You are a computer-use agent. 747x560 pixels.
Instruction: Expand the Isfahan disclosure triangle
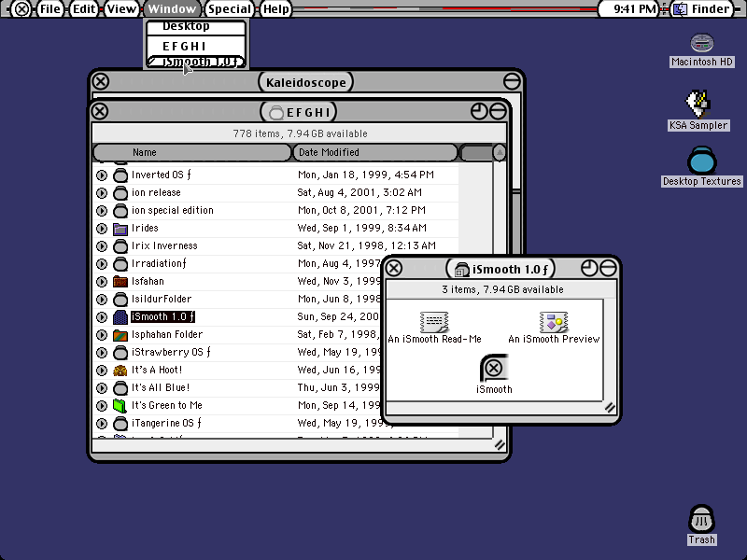click(102, 282)
